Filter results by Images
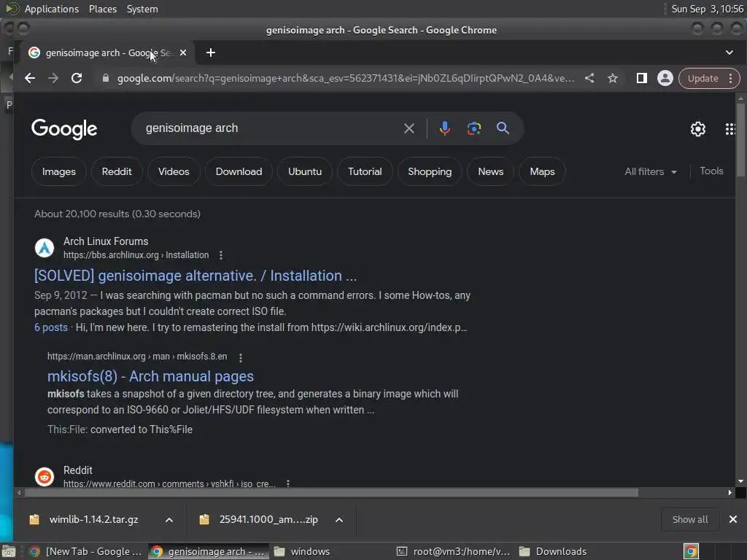The height and width of the screenshot is (560, 747). [59, 171]
